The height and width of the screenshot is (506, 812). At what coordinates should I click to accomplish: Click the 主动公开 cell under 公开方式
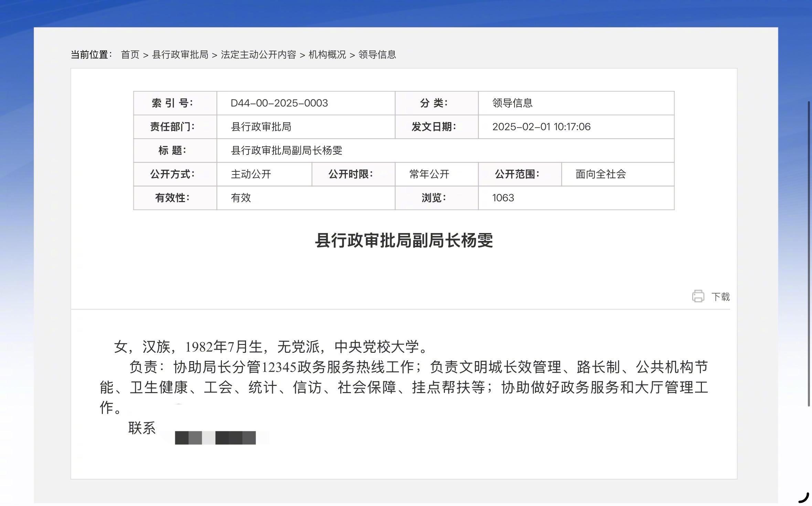tap(251, 174)
